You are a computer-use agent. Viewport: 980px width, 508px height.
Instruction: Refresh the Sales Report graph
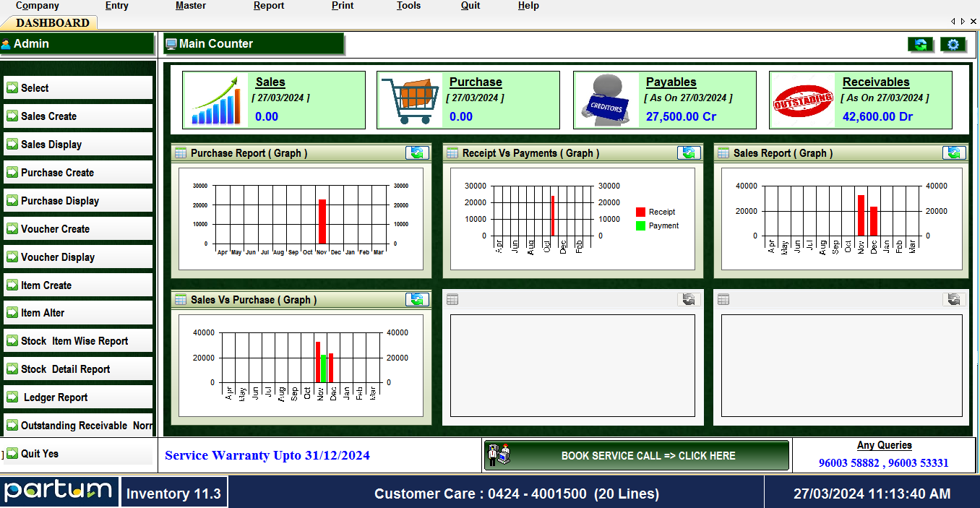pyautogui.click(x=954, y=153)
